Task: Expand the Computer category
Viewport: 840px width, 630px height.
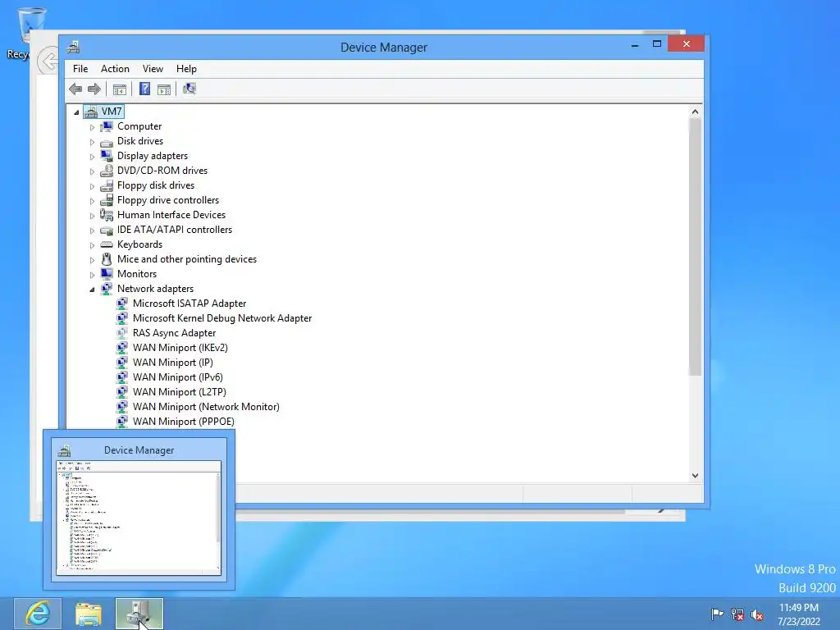Action: (x=92, y=127)
